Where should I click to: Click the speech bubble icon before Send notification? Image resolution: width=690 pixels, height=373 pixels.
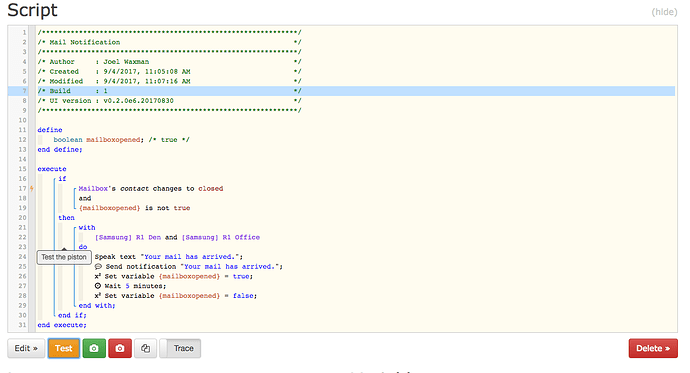[x=98, y=267]
